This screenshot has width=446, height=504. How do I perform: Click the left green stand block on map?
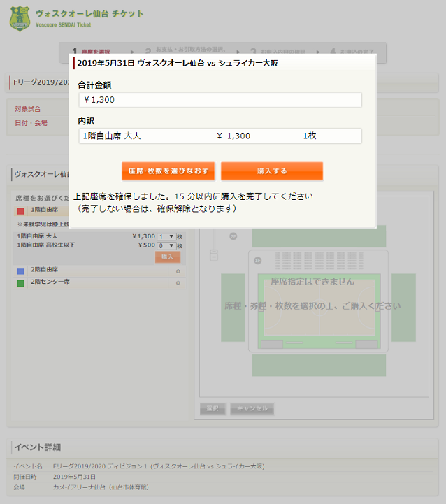pos(233,308)
